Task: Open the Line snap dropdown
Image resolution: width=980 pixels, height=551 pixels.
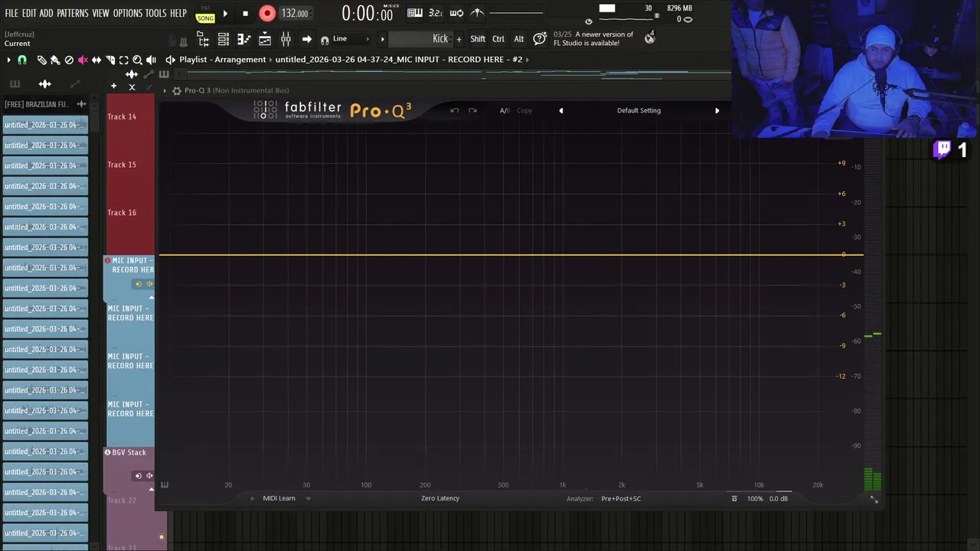Action: click(351, 39)
